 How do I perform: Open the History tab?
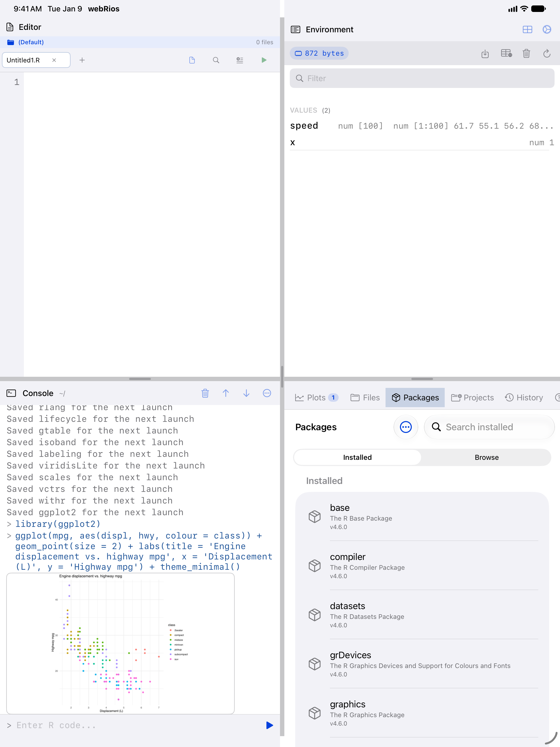point(524,397)
